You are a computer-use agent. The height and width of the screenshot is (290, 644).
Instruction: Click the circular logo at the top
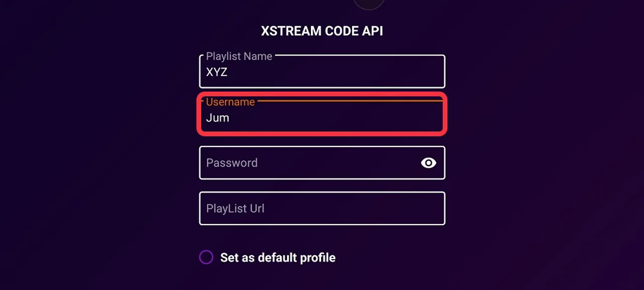pos(369,3)
